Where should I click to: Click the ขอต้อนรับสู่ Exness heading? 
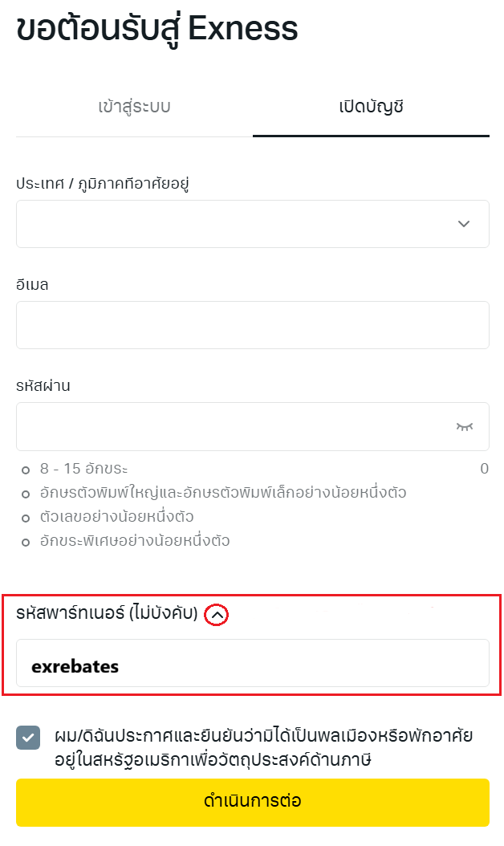[157, 29]
